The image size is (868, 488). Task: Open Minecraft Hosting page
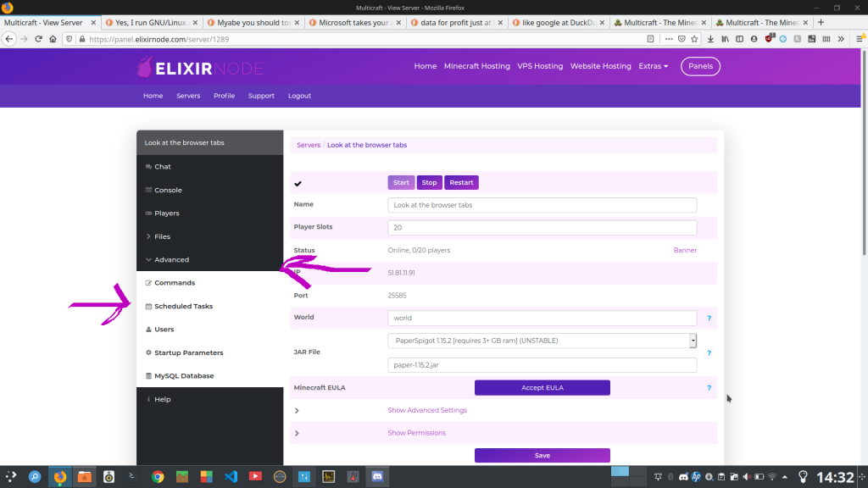476,66
